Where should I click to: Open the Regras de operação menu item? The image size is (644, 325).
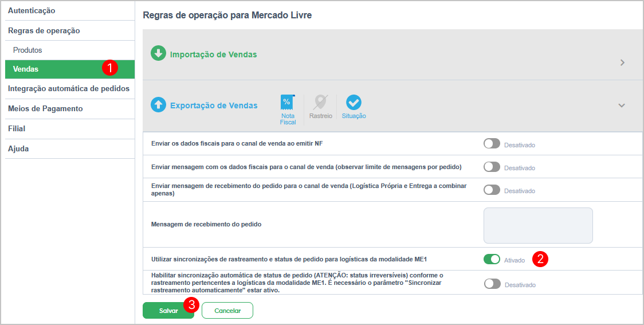click(70, 31)
